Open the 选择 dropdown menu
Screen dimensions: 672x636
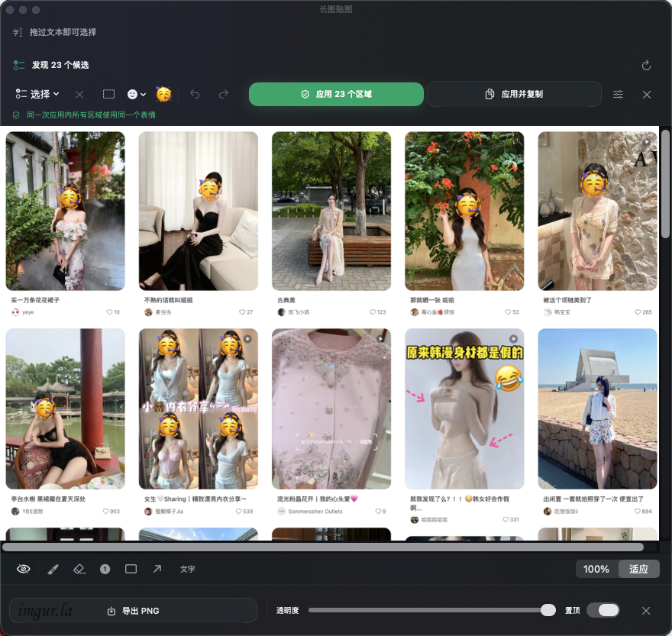pyautogui.click(x=37, y=94)
